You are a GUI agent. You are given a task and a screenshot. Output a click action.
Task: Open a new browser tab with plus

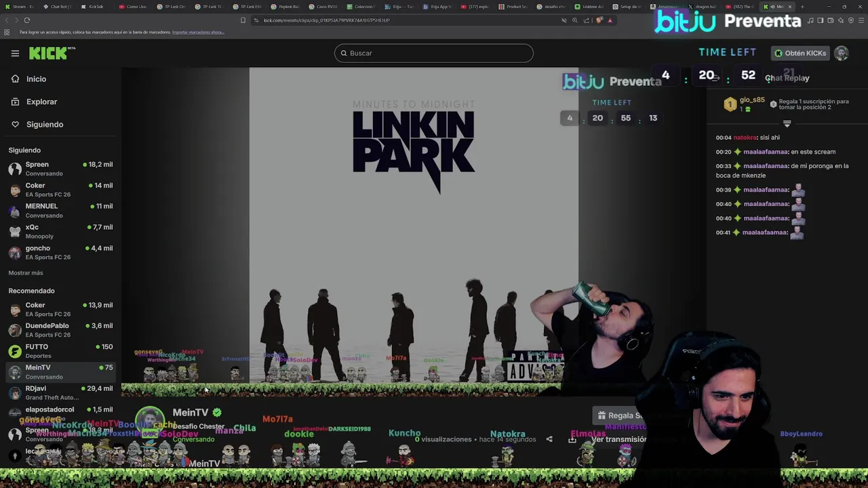802,7
